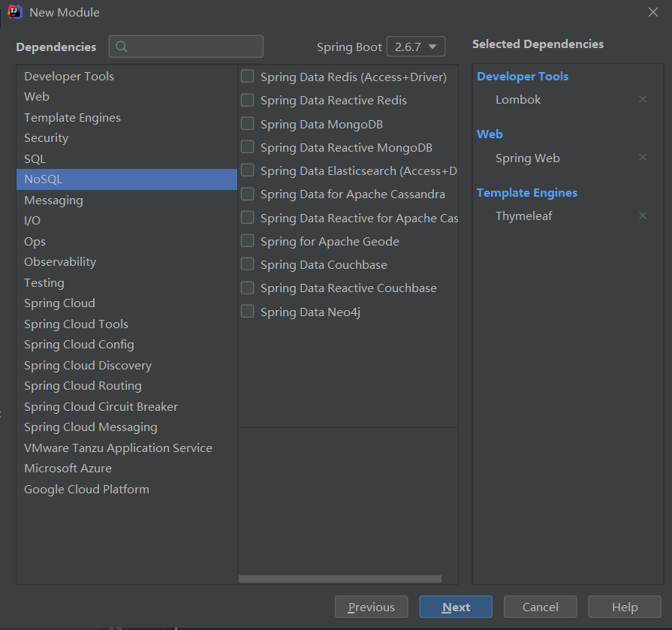
Task: Open the Messaging category
Action: click(126, 200)
